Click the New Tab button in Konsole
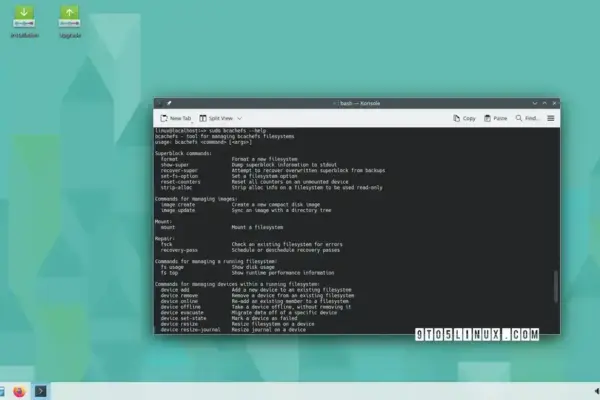This screenshot has height=400, width=600. 176,118
